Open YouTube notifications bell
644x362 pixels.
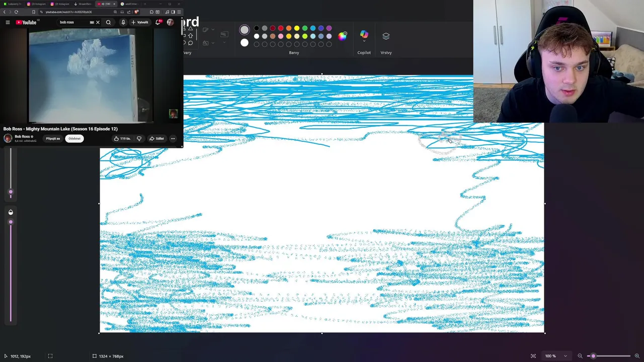[x=158, y=22]
